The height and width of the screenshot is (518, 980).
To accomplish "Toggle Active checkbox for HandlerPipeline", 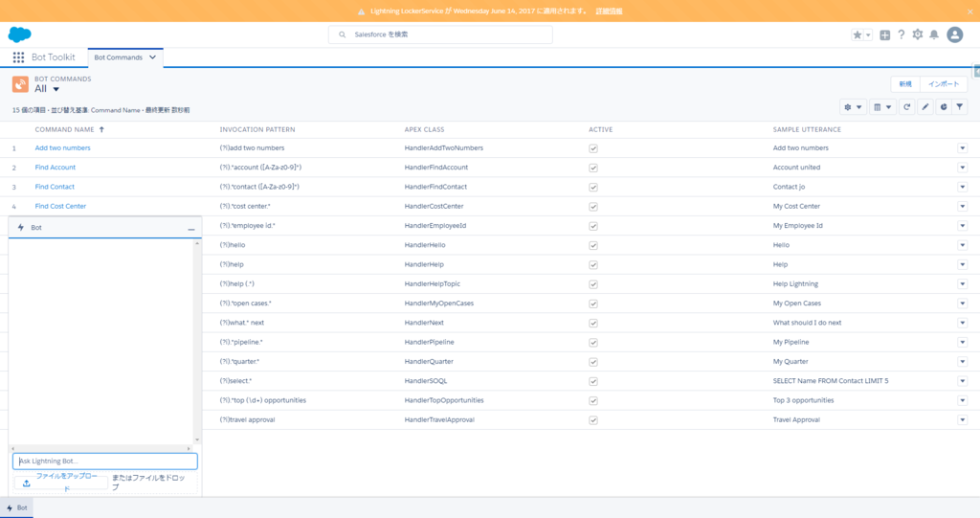I will coord(593,343).
